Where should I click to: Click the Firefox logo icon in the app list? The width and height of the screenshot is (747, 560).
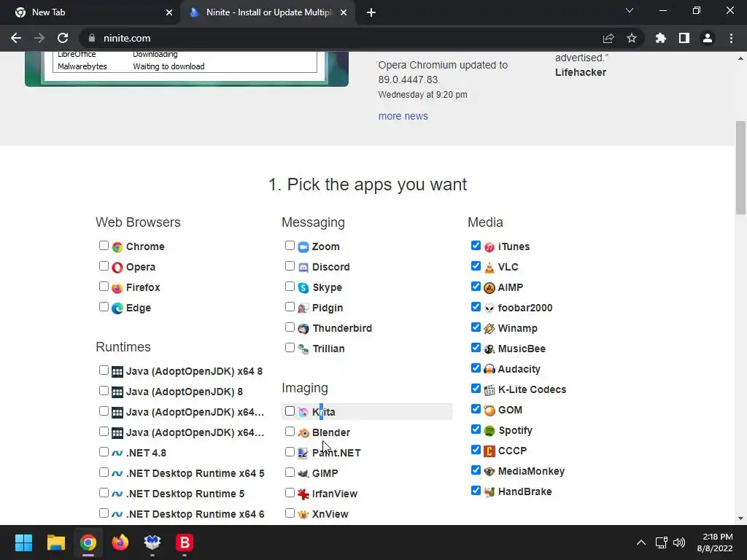pos(117,287)
